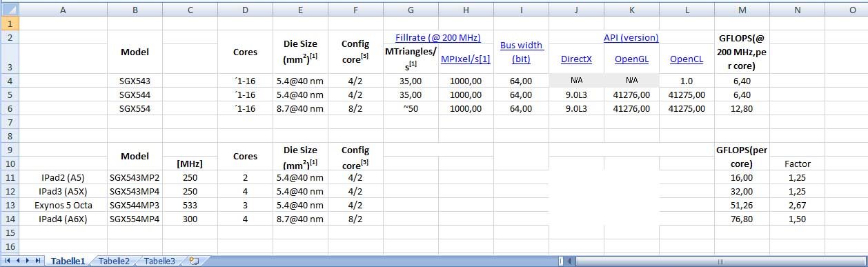
Task: Switch to the Tabelle3 sheet tab
Action: (x=159, y=261)
